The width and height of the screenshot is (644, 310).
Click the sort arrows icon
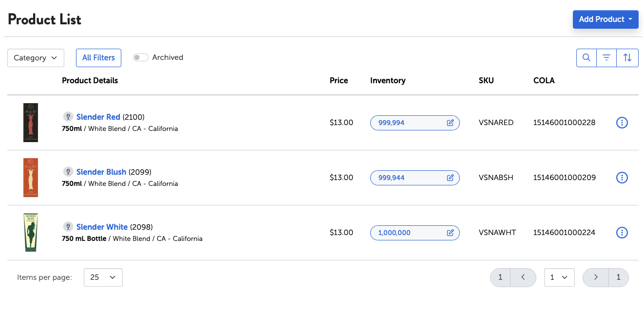(x=627, y=58)
